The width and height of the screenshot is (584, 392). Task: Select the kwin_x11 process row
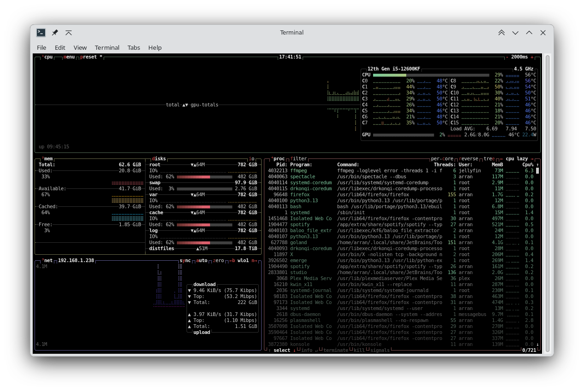[401, 284]
